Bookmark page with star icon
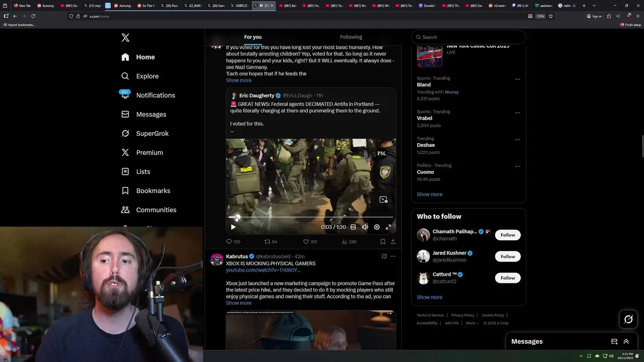644x362 pixels. pos(550,16)
